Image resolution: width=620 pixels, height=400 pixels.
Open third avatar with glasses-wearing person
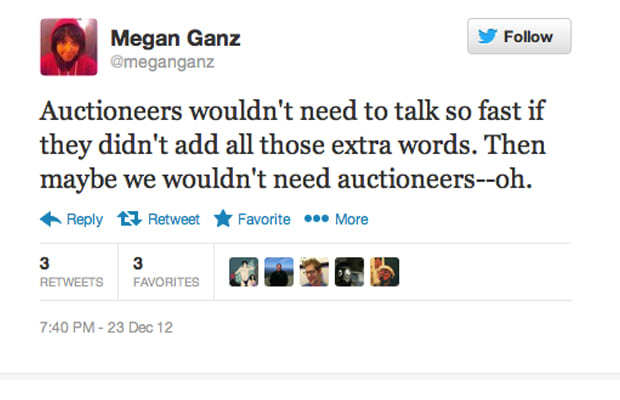pyautogui.click(x=314, y=272)
